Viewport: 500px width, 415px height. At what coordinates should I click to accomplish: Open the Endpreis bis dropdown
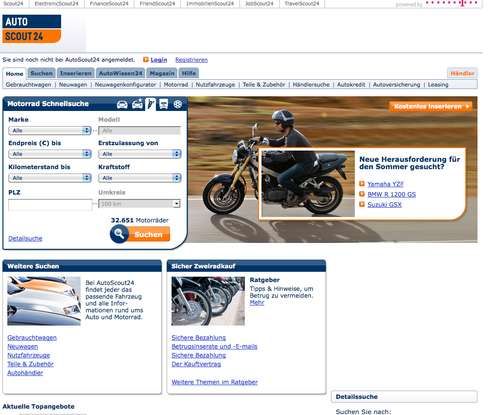click(x=50, y=154)
